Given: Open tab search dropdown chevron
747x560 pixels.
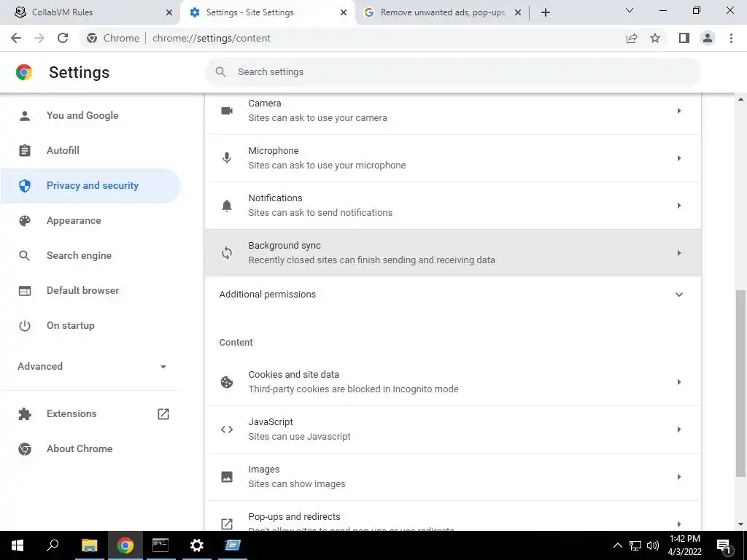Looking at the screenshot, I should [630, 10].
